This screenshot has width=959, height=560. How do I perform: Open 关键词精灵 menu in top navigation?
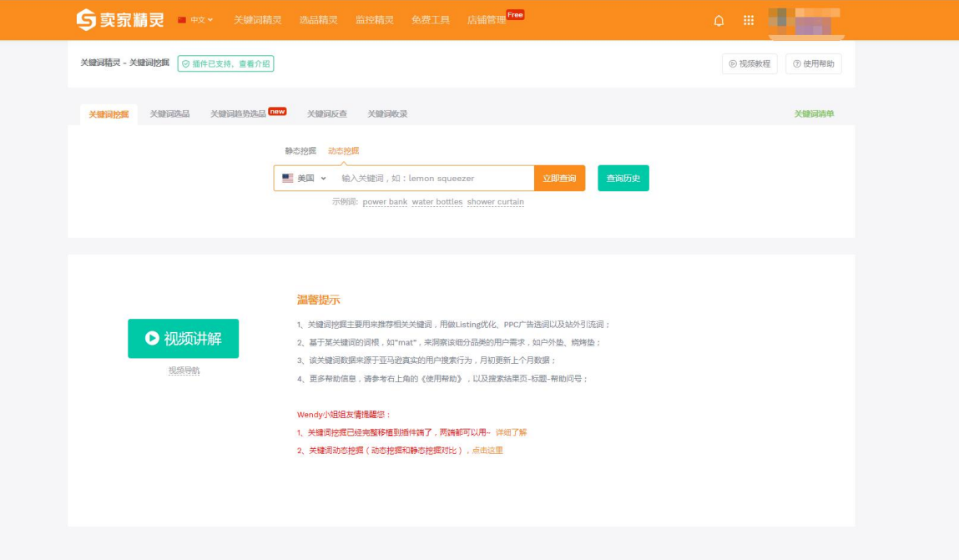pos(257,20)
